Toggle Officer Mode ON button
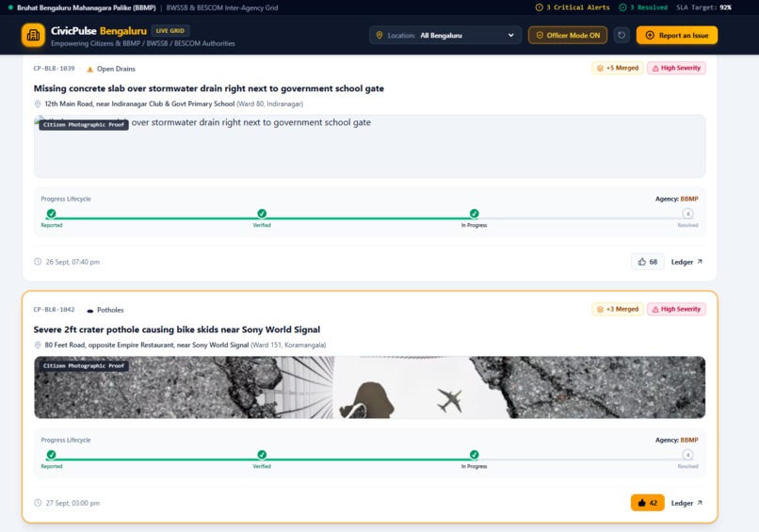 point(567,36)
